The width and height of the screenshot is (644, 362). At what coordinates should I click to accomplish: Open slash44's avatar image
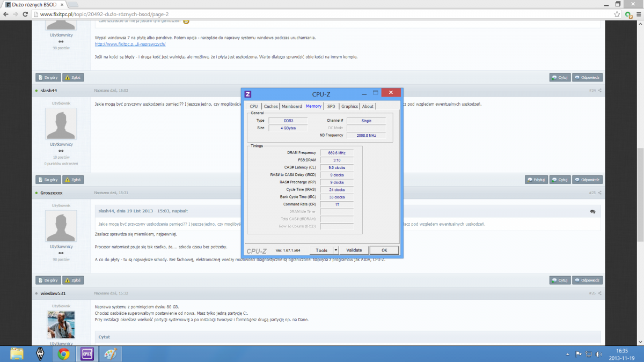[61, 124]
